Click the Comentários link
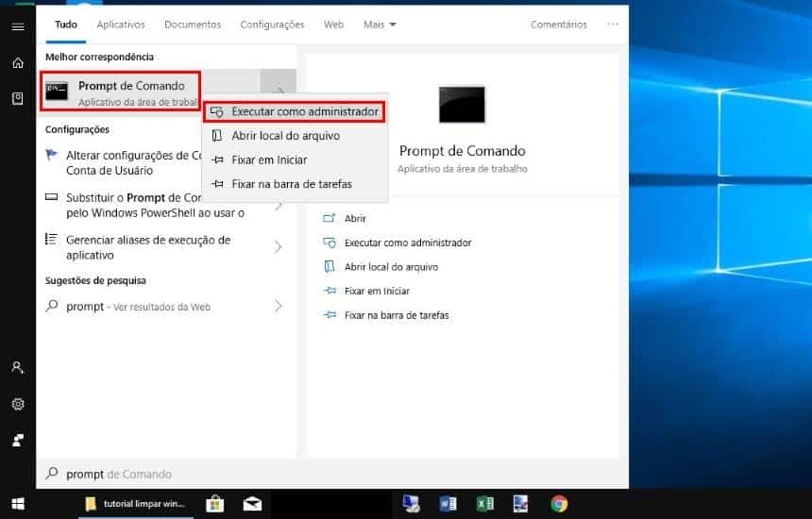Image resolution: width=812 pixels, height=519 pixels. pyautogui.click(x=559, y=25)
